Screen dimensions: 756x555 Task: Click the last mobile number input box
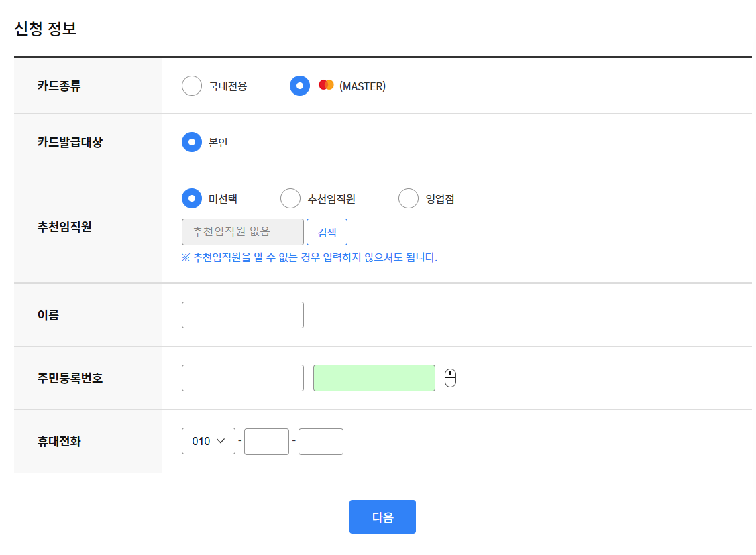point(321,441)
